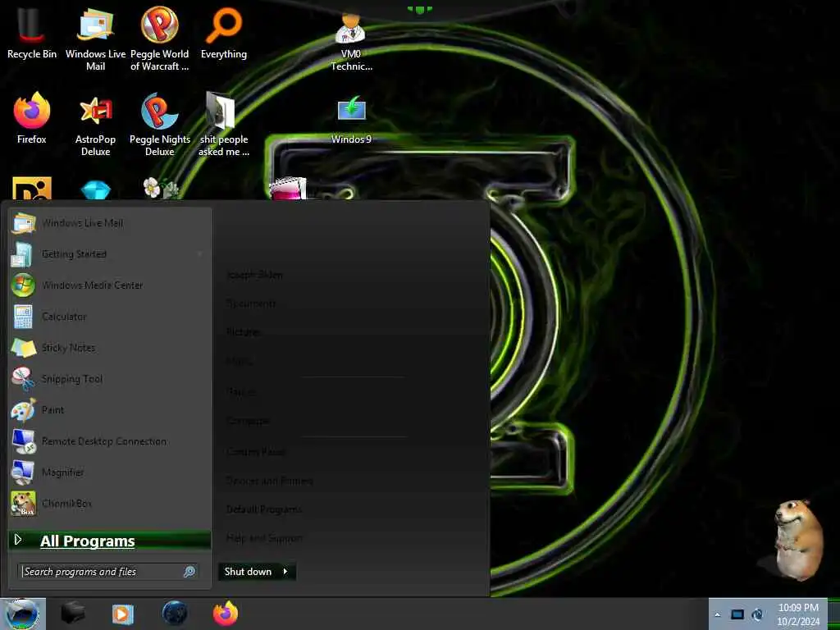
Task: Open Music from Start menu right pane
Action: click(x=240, y=362)
